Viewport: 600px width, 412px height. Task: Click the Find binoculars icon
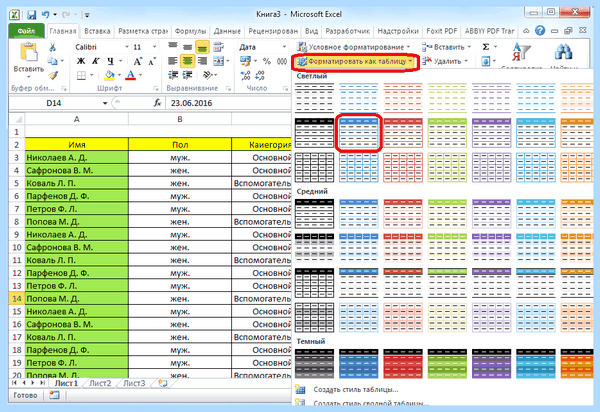563,52
